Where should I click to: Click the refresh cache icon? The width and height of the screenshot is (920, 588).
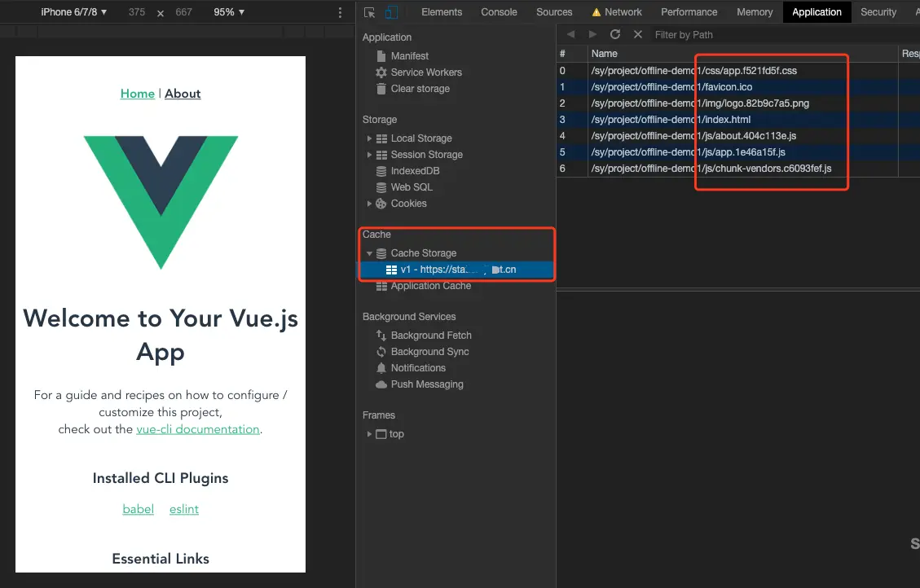point(615,34)
